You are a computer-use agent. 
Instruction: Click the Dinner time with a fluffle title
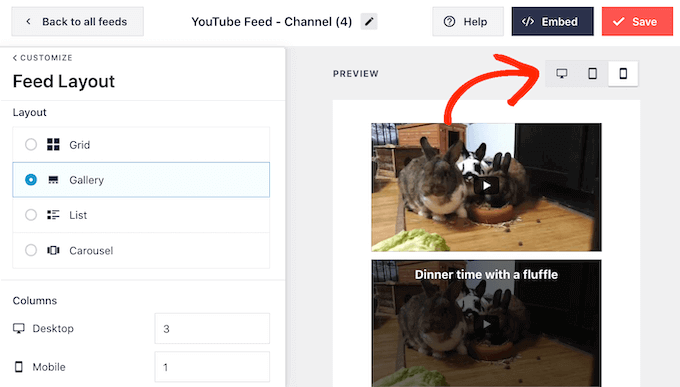click(486, 275)
